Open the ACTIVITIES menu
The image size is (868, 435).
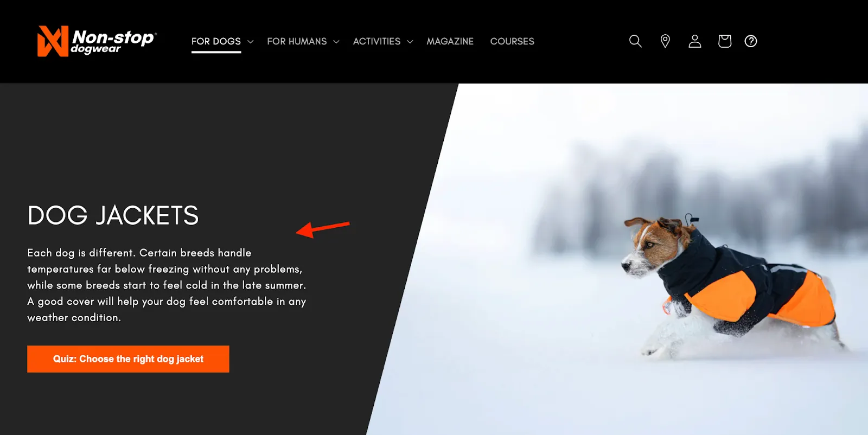click(x=376, y=41)
